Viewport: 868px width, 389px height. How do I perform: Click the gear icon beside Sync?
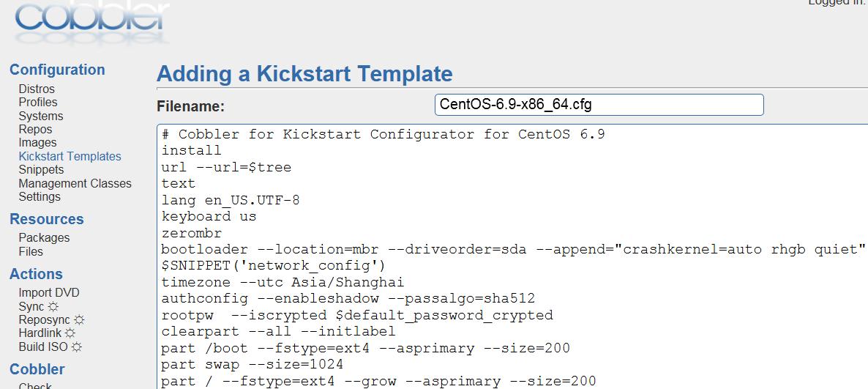coord(53,306)
